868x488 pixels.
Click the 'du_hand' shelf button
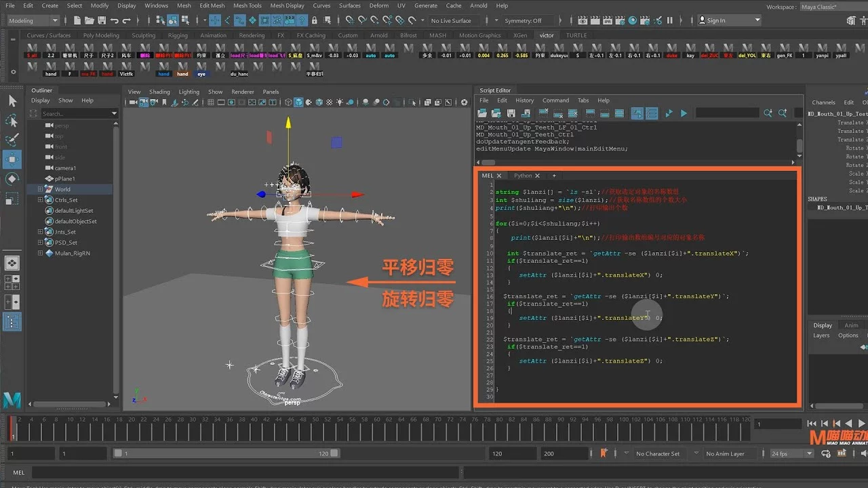tap(239, 68)
